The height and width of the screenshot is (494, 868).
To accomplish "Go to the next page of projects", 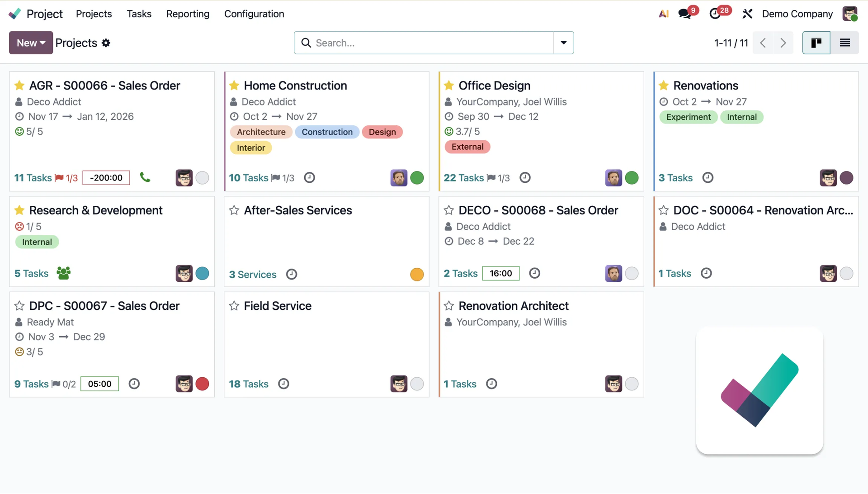I will coord(783,43).
